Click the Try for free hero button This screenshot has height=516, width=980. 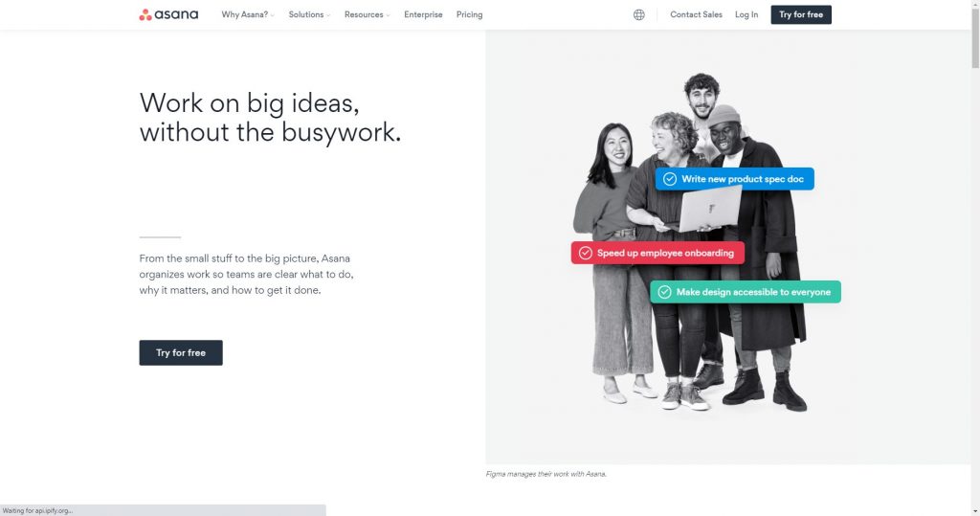coord(181,352)
